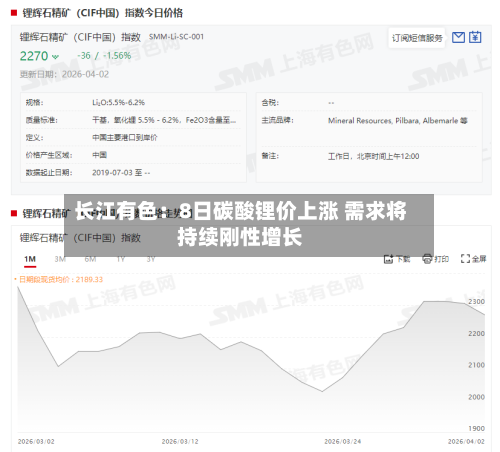Click the Li₂O:5.5%-6.2% specification value

118,102
